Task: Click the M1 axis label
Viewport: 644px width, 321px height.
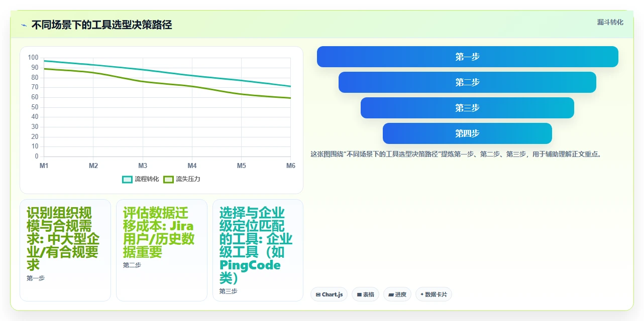Action: (x=44, y=166)
